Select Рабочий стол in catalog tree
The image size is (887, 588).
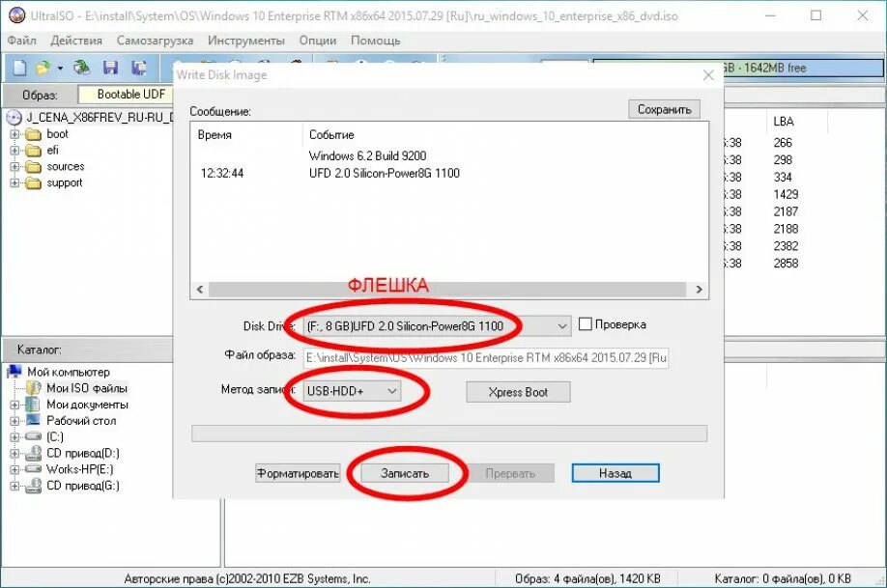(x=81, y=421)
